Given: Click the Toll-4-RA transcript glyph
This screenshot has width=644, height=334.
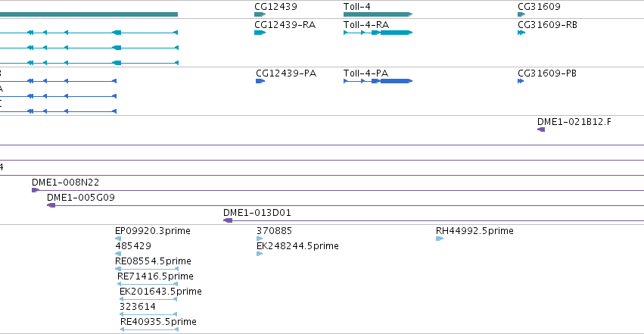Looking at the screenshot, I should point(378,33).
